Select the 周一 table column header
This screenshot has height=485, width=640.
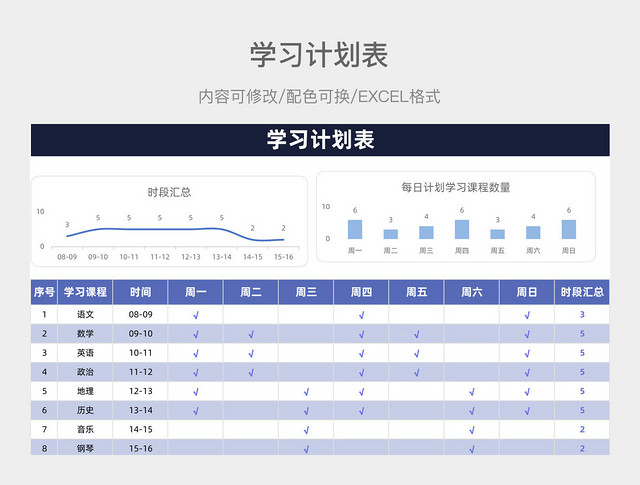click(x=196, y=292)
